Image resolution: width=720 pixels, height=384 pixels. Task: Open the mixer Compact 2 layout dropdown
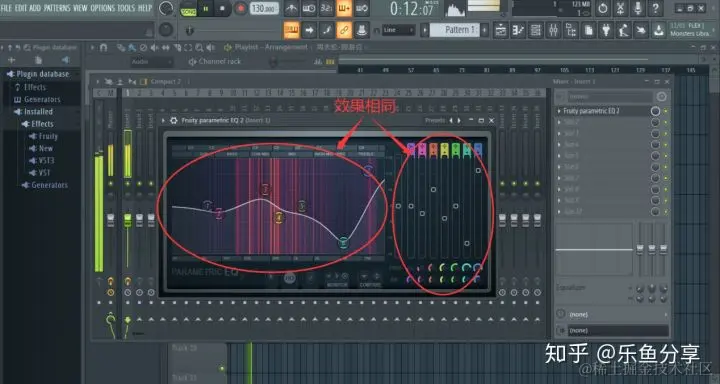coord(165,82)
